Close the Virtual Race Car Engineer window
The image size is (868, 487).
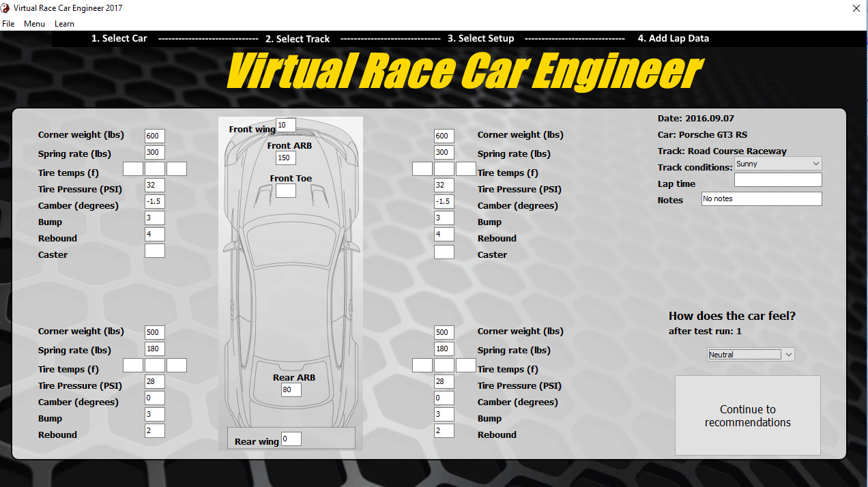(856, 8)
